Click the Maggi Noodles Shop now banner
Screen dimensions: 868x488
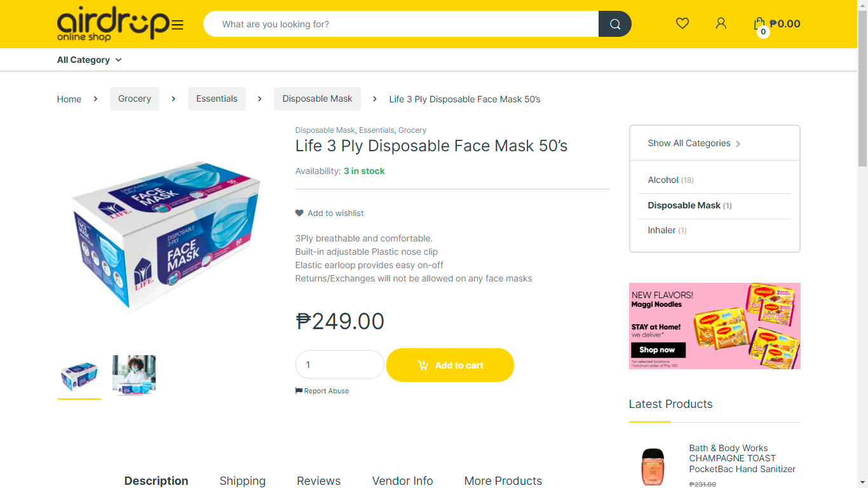[658, 350]
